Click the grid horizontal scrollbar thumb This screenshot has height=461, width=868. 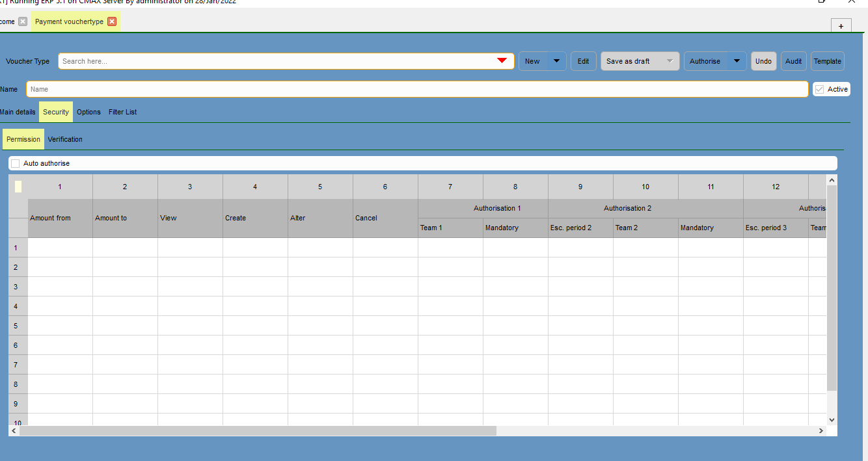tap(258, 430)
